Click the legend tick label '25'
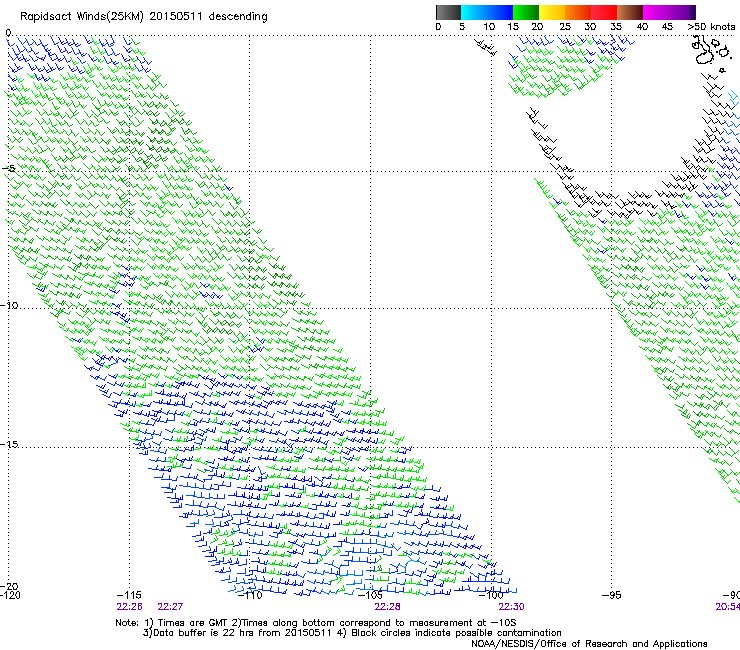 point(564,26)
